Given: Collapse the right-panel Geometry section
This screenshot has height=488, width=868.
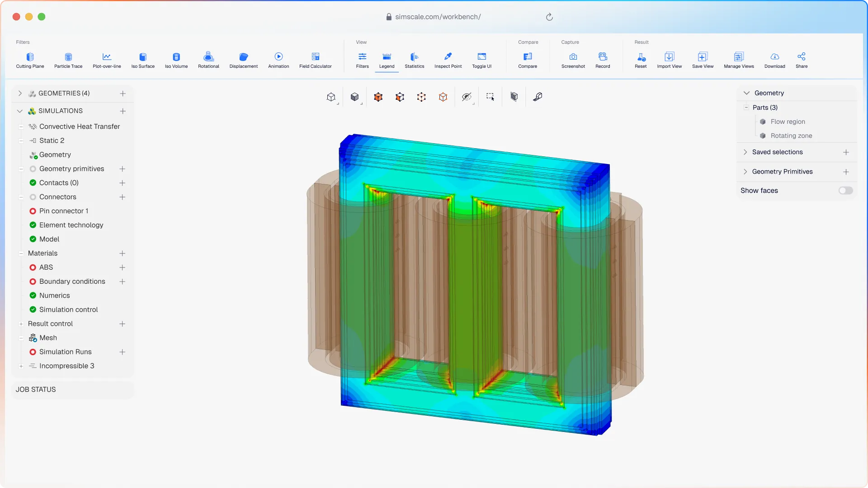Looking at the screenshot, I should [x=746, y=93].
